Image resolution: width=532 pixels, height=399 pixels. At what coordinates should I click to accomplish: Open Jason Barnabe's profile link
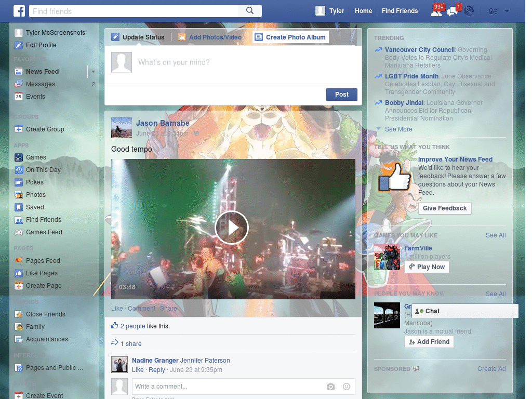pyautogui.click(x=163, y=123)
